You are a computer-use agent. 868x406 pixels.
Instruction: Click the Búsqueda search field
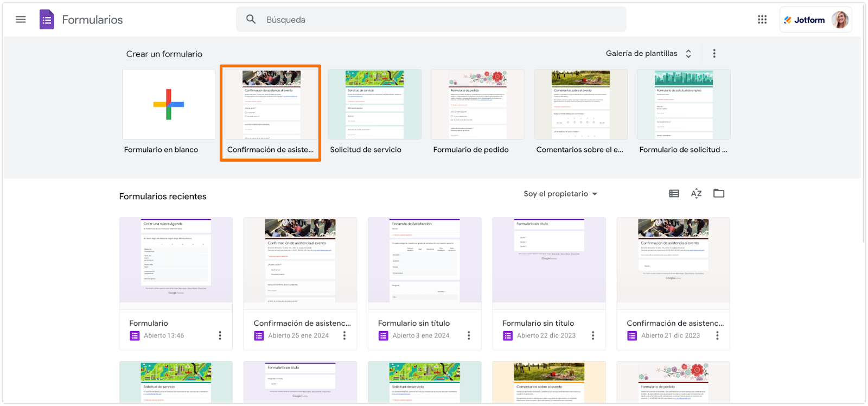pos(431,20)
